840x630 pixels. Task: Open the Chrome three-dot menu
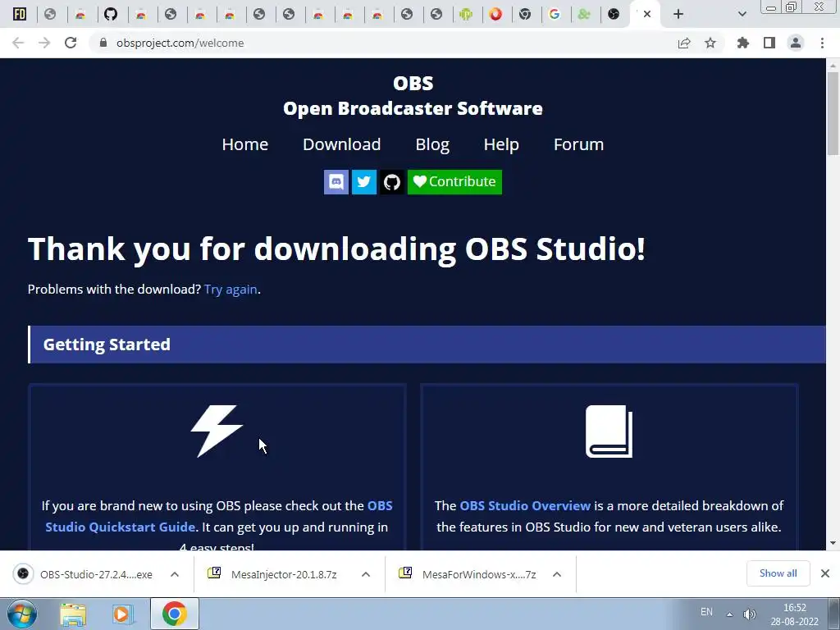(x=822, y=43)
